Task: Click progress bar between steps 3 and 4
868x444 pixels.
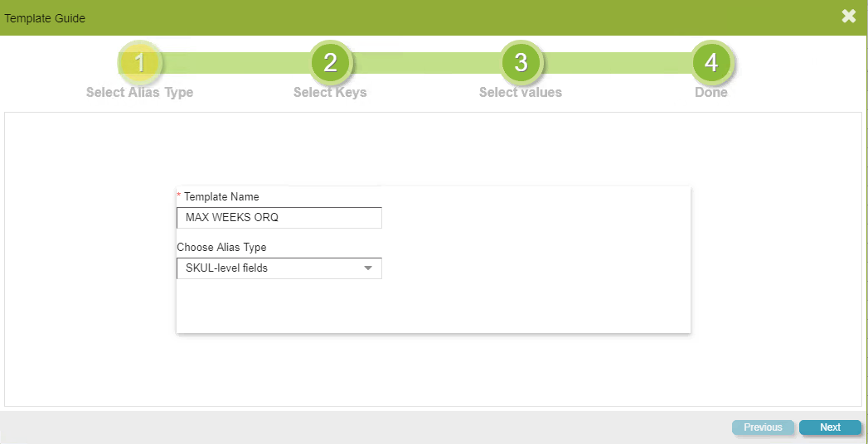Action: 616,63
